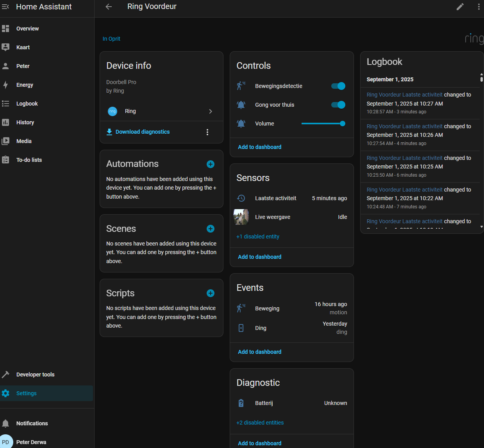Show the +1 disabled entity in Sensors
Viewport: 484px width, 448px height.
pyautogui.click(x=258, y=237)
